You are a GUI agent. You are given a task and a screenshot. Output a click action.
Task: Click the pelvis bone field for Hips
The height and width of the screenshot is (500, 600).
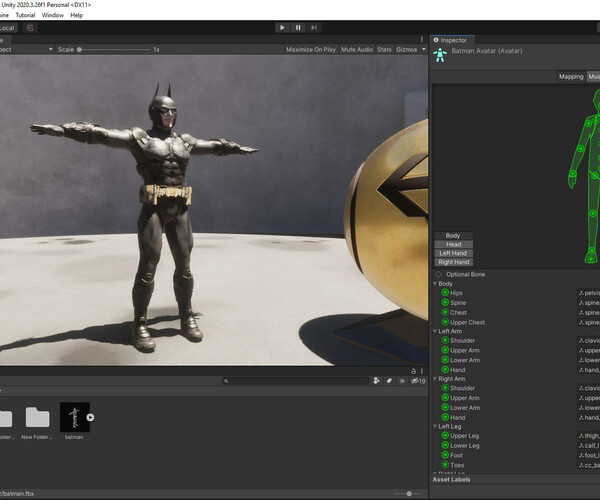589,293
